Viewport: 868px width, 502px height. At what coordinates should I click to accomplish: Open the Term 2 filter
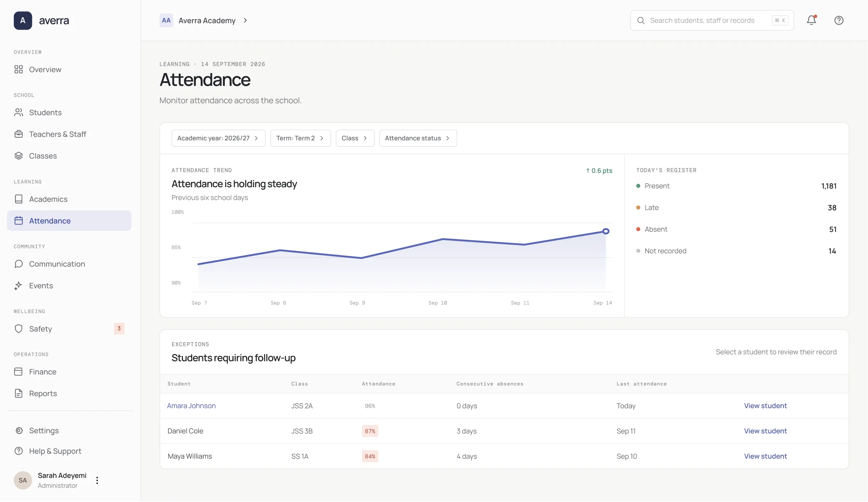(x=301, y=138)
